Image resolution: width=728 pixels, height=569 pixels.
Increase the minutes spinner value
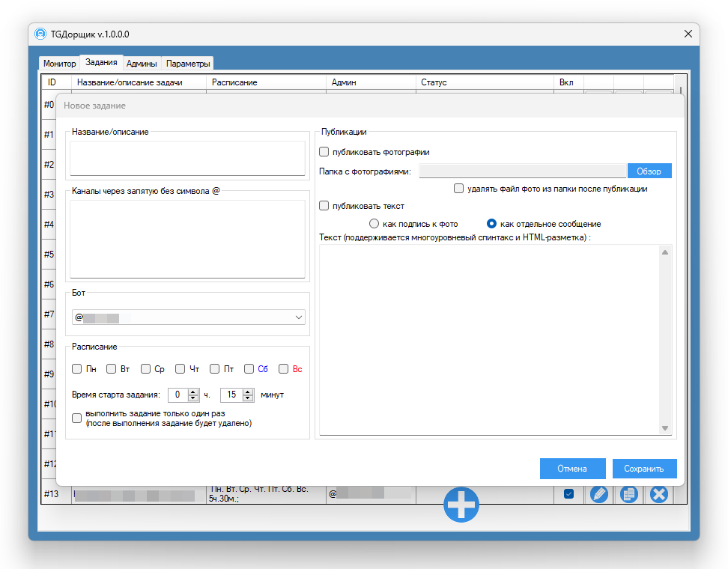248,392
